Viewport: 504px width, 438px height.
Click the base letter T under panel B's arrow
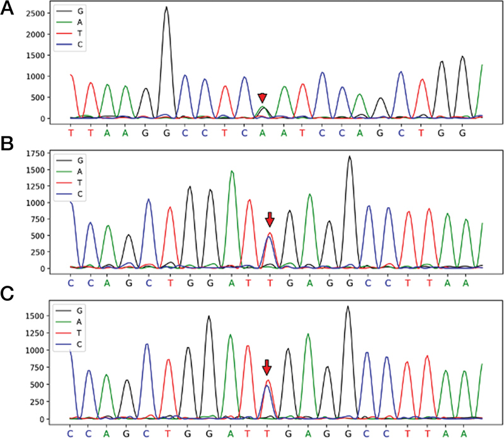coord(270,283)
